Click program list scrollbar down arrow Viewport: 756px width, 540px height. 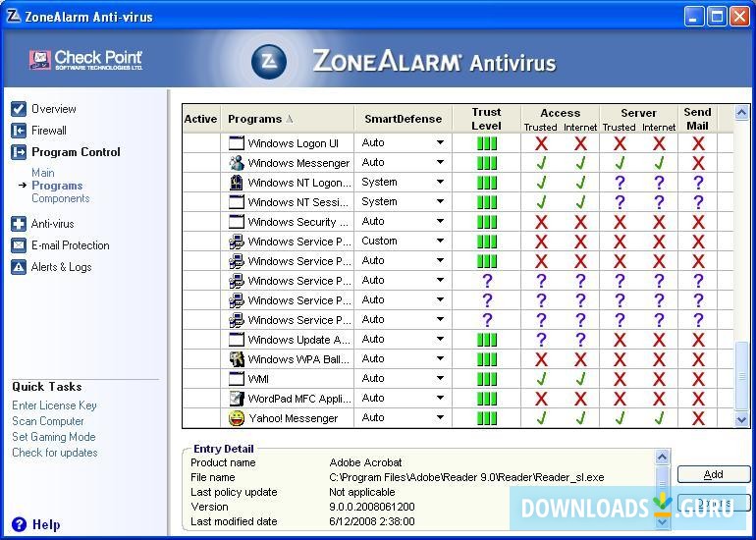pyautogui.click(x=741, y=420)
